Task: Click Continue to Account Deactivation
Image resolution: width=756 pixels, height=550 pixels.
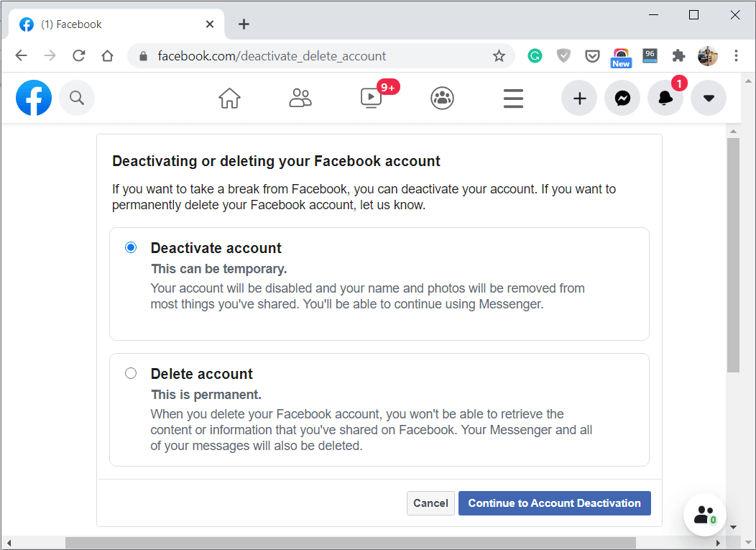Action: (554, 503)
